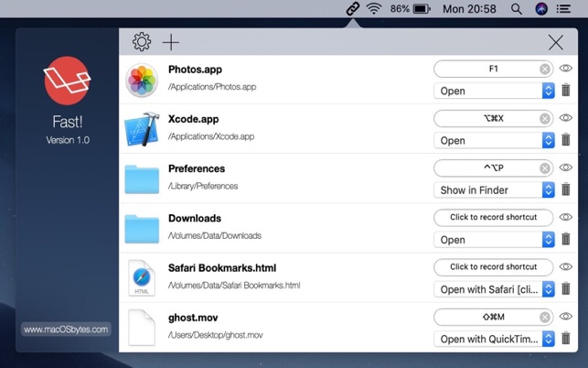
Task: Select the Preferences name text
Action: pos(197,168)
